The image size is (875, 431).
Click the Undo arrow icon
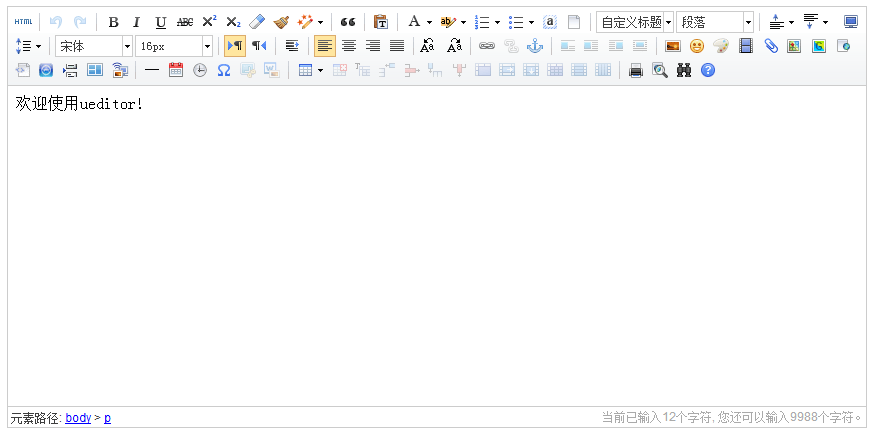tap(56, 22)
